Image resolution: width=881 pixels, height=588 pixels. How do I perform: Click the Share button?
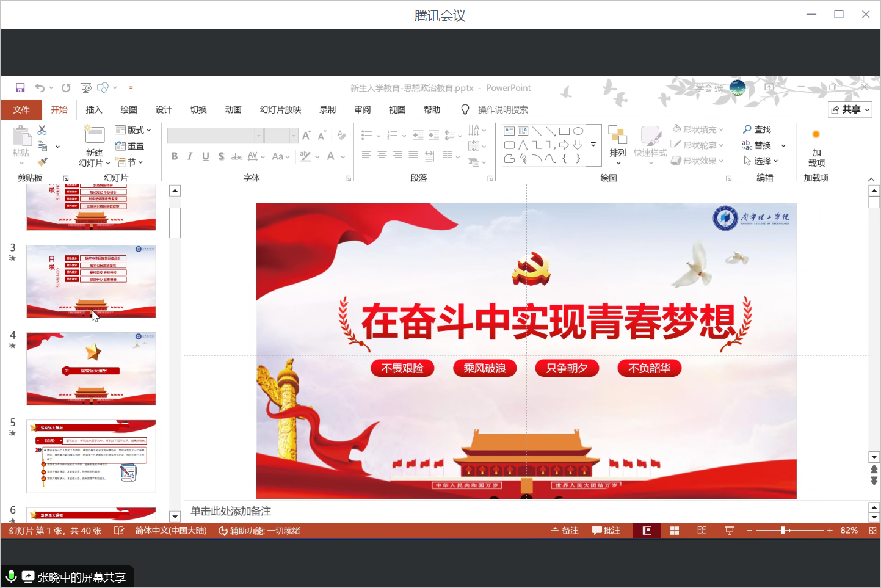pos(849,109)
